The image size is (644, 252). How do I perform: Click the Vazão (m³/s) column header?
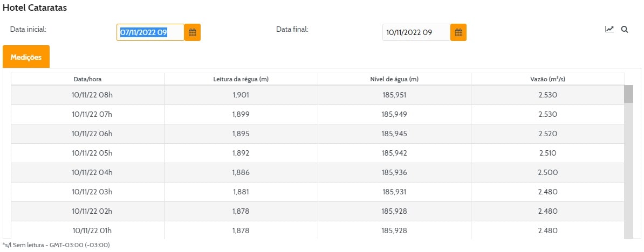547,79
